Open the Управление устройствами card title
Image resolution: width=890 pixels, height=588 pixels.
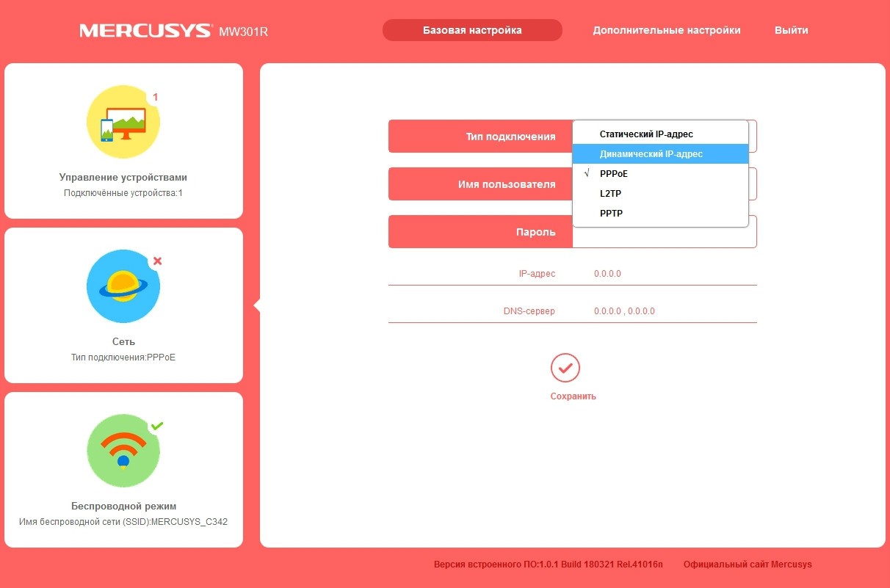click(123, 178)
